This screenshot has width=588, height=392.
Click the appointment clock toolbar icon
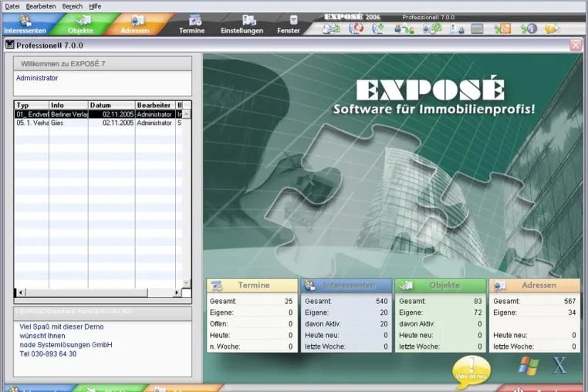[432, 29]
